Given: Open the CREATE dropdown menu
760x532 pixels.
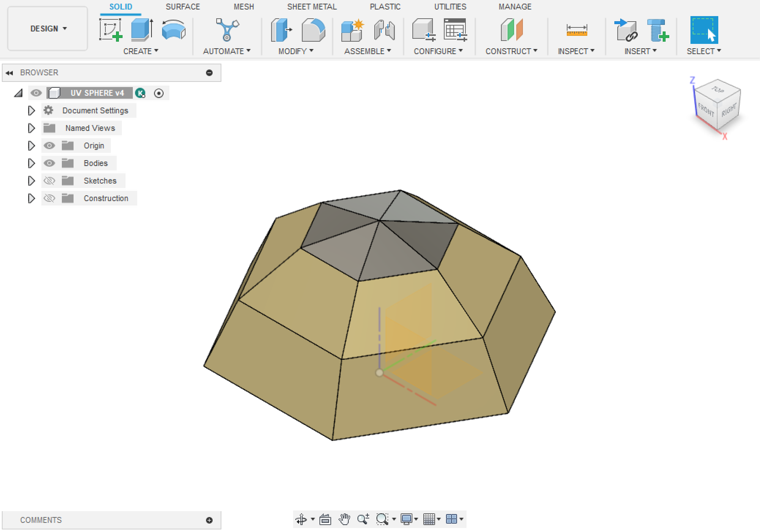Looking at the screenshot, I should [141, 51].
